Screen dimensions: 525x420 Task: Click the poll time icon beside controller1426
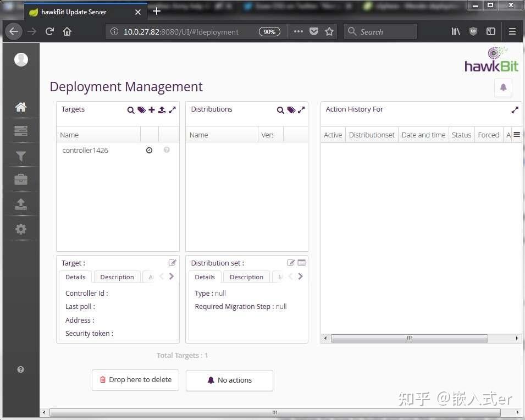tap(149, 150)
